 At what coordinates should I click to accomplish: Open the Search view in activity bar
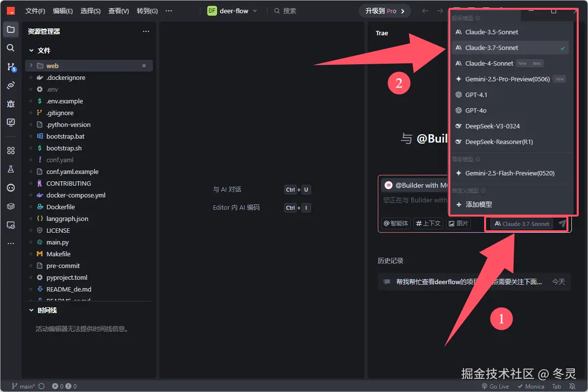[x=11, y=48]
